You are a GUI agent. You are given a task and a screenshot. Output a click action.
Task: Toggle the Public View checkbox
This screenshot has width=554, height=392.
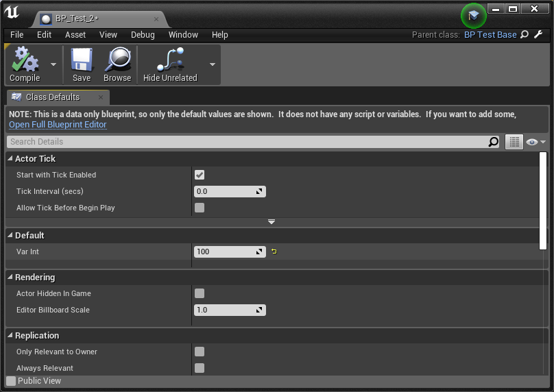[x=11, y=381]
